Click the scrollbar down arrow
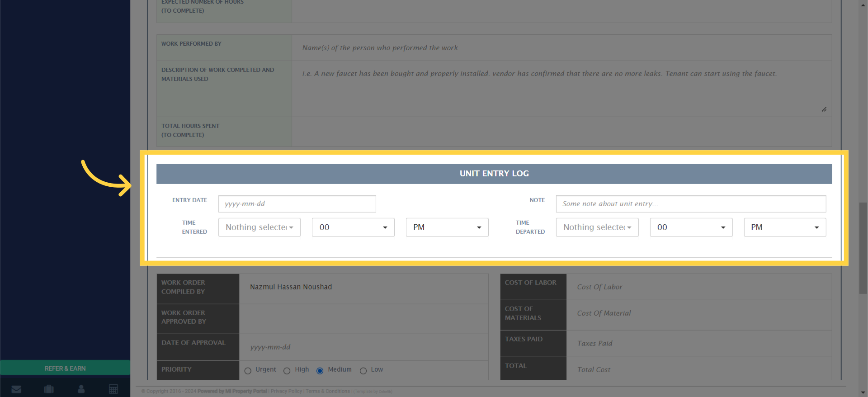 863,392
